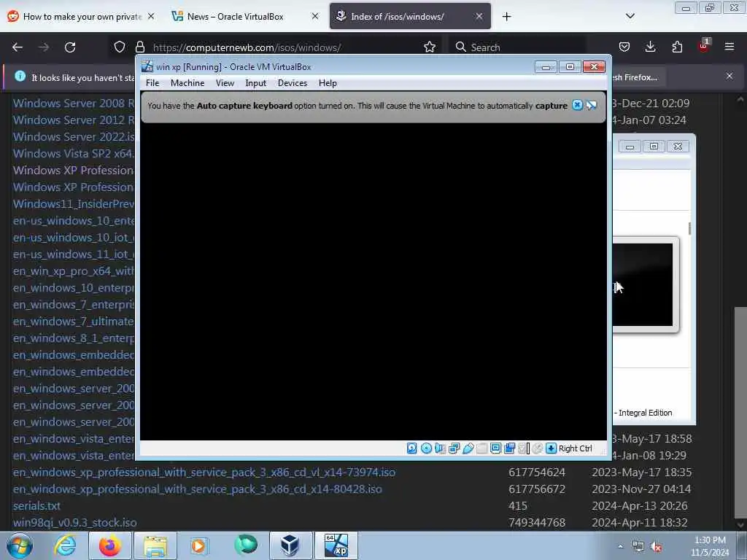Open the Windows Server 2022 iso link
The image size is (747, 560).
(x=74, y=136)
